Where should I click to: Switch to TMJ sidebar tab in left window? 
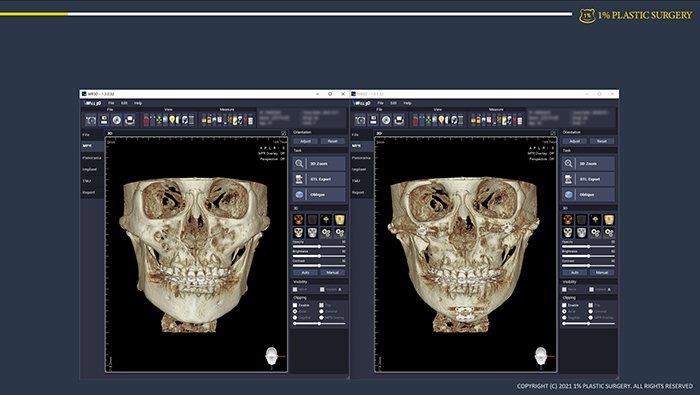92,181
